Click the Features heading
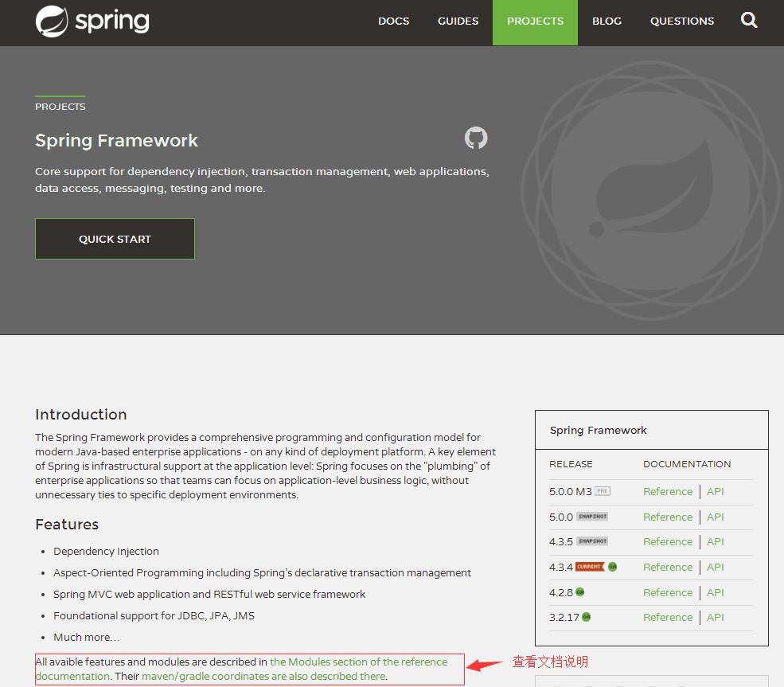This screenshot has height=687, width=784. (x=67, y=524)
